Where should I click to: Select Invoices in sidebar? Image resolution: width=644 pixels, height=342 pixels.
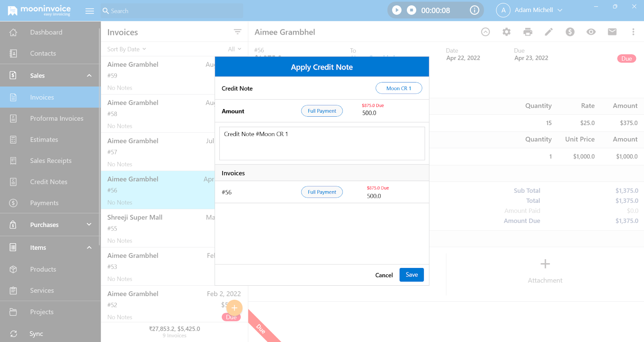[50, 97]
